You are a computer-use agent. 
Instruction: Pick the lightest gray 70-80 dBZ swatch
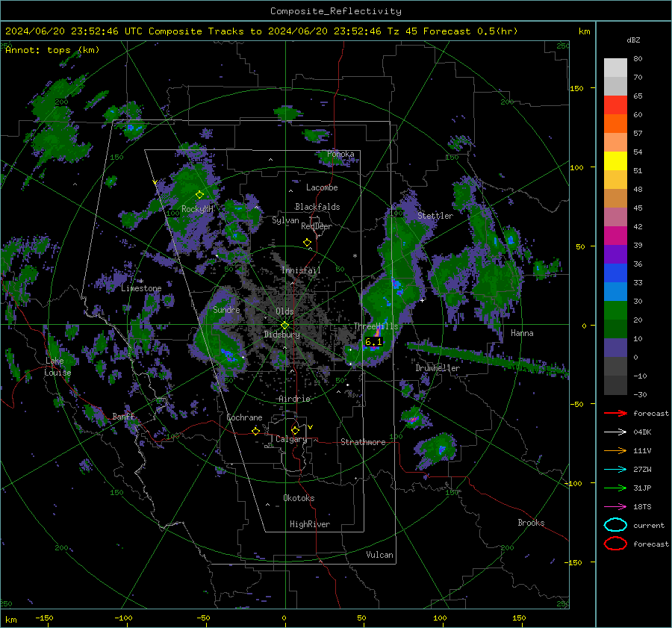[615, 68]
